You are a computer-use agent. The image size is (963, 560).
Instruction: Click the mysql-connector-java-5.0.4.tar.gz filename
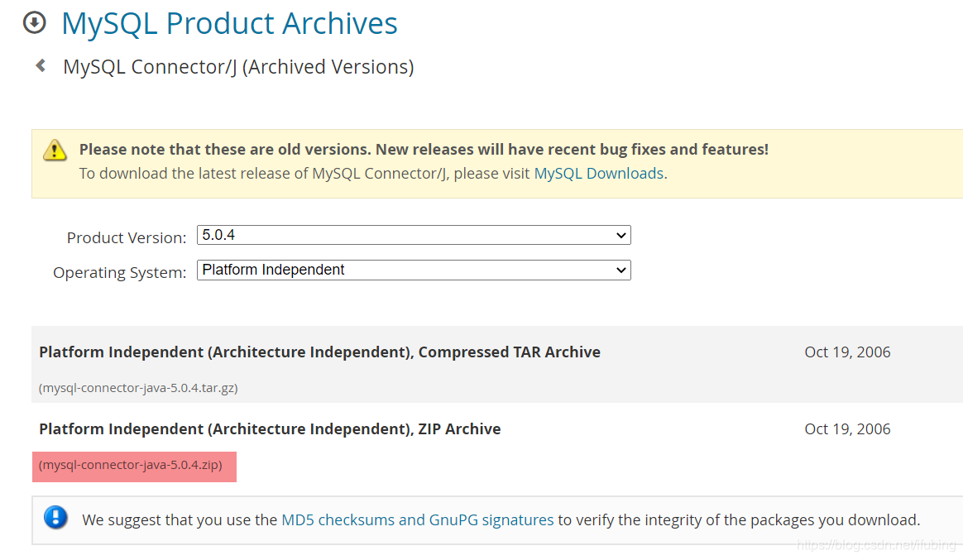[137, 387]
